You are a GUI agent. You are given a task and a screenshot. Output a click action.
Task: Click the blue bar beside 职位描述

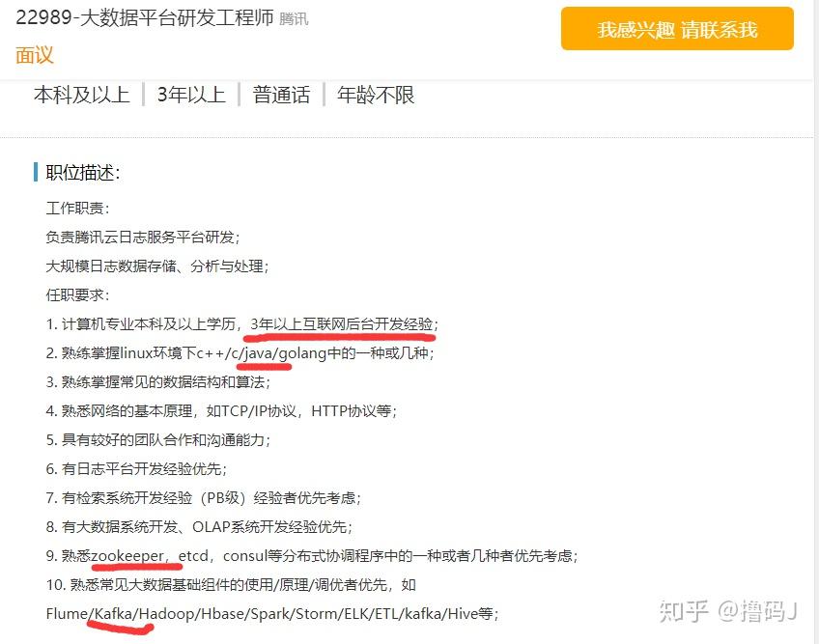tap(36, 172)
